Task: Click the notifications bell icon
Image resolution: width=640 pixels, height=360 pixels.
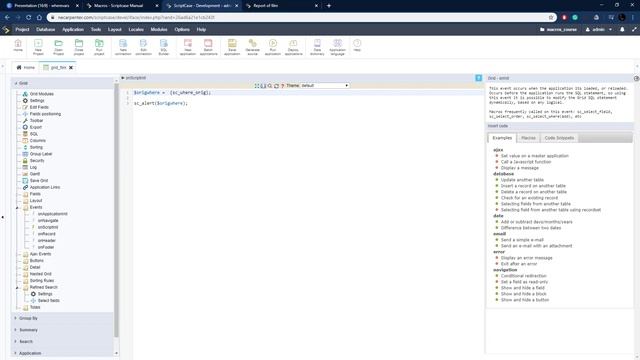Action: coord(622,29)
